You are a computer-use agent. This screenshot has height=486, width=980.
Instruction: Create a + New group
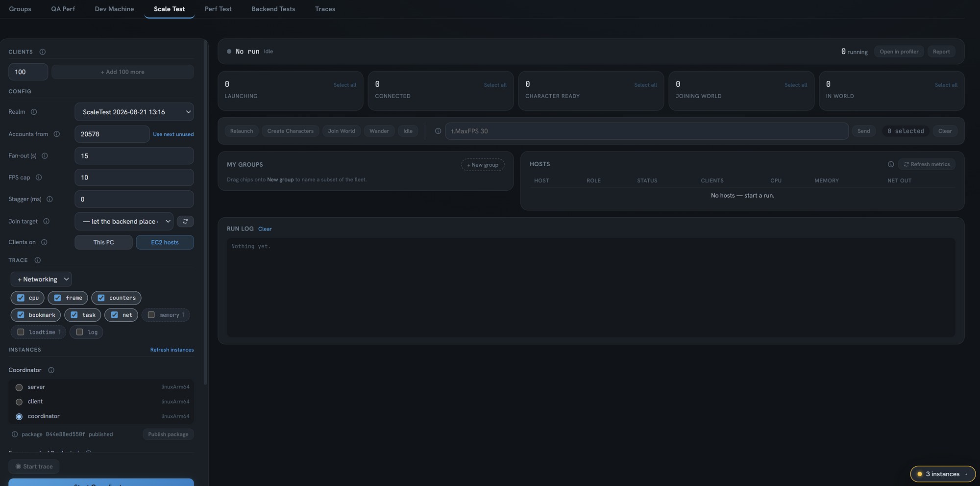tap(483, 165)
